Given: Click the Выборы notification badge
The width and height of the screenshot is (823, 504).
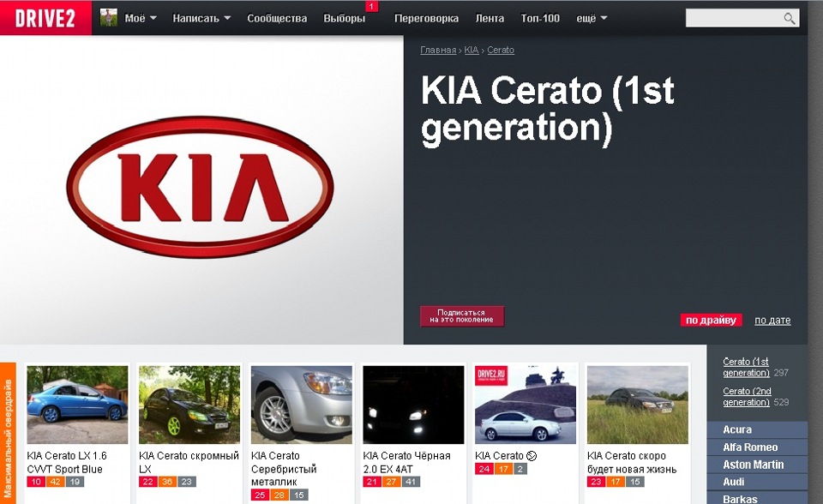Looking at the screenshot, I should pyautogui.click(x=371, y=6).
